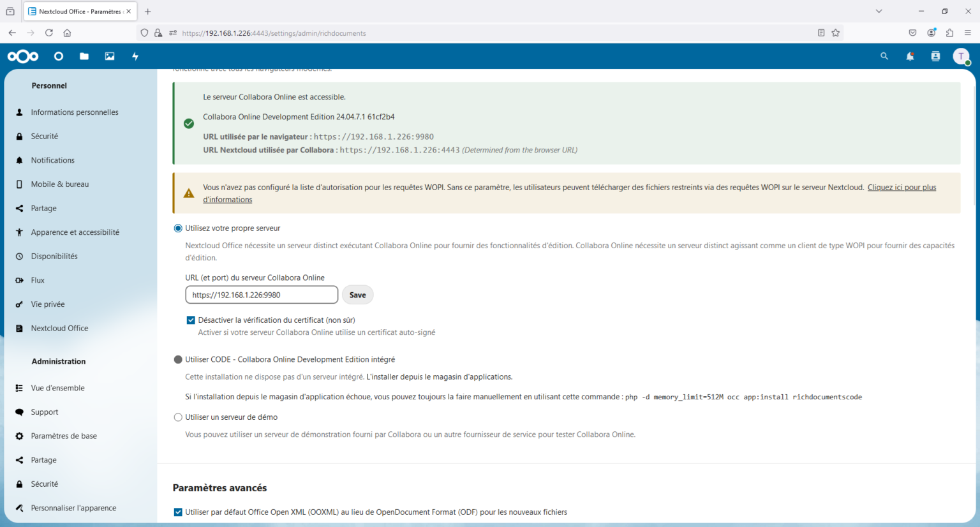
Task: Open the notifications bell
Action: (x=910, y=56)
